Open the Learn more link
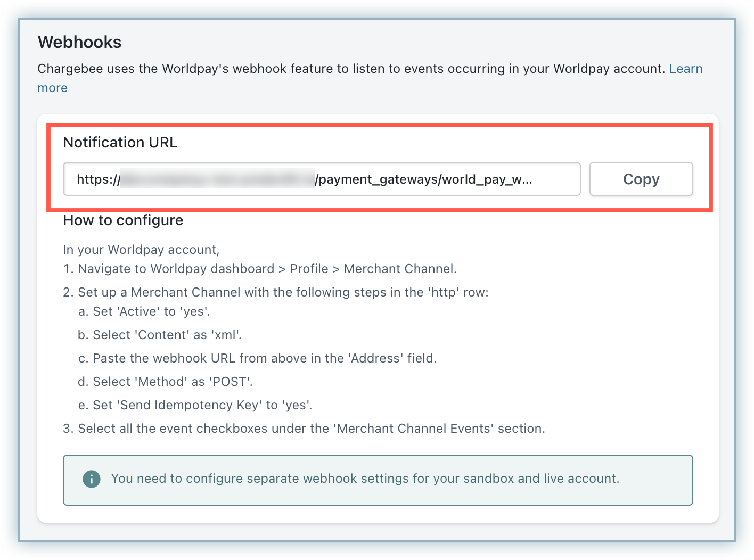Viewport: 754px width, 560px height. click(685, 69)
